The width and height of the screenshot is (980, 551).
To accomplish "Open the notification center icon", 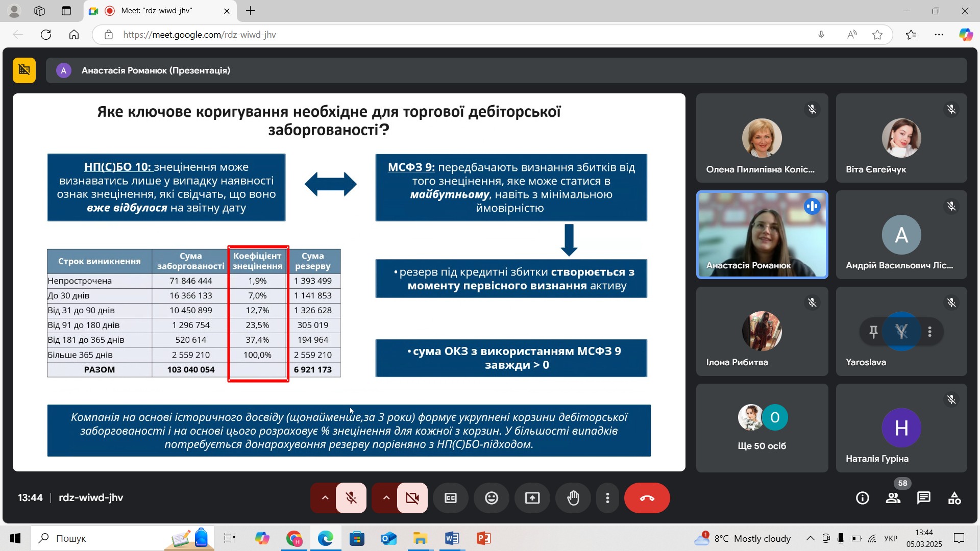I will tap(959, 538).
